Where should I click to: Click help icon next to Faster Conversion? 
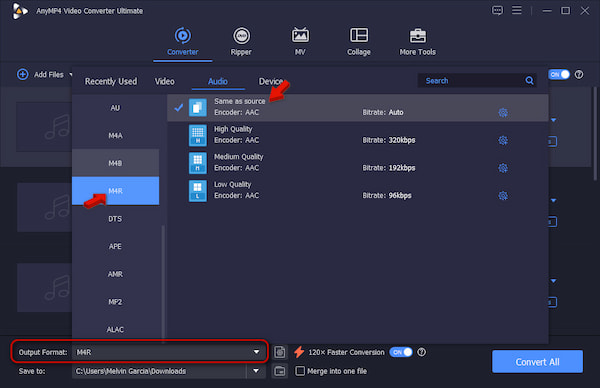421,352
